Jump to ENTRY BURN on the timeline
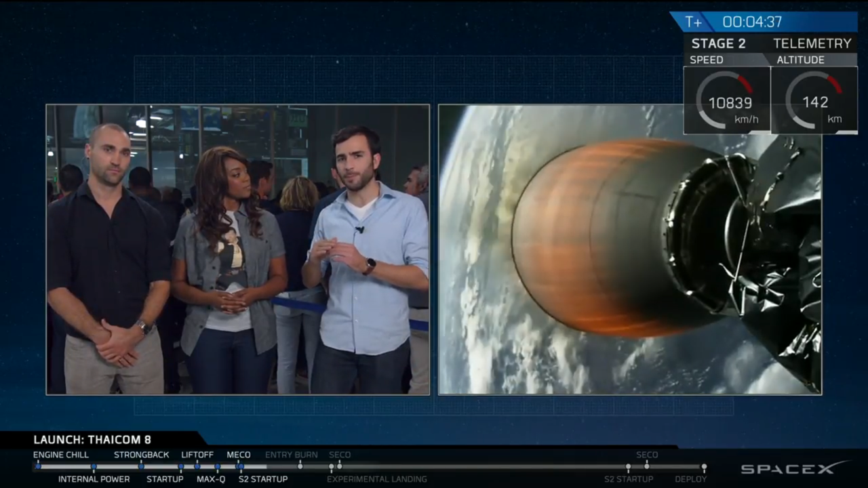 300,466
